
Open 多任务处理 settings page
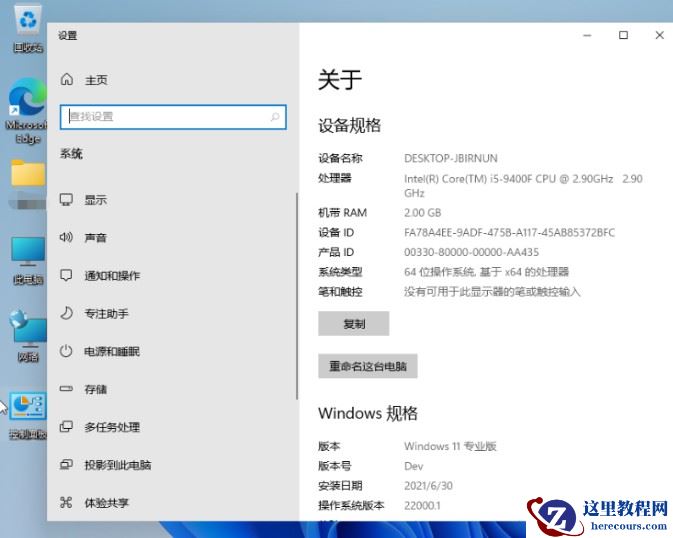tap(112, 427)
